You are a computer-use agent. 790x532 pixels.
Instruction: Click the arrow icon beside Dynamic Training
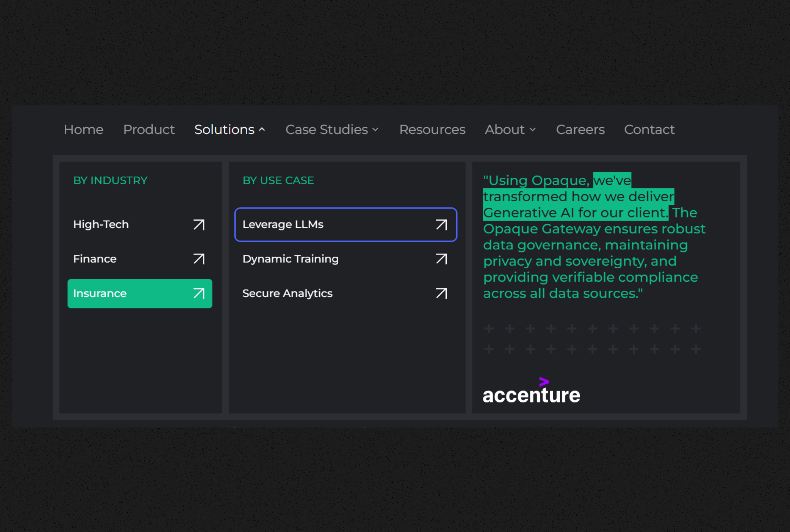442,259
